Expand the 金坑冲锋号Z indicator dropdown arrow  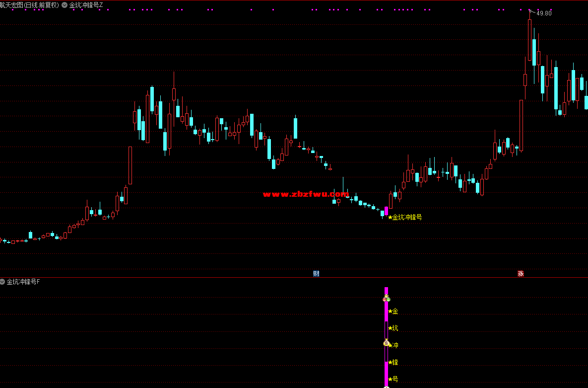(65, 5)
